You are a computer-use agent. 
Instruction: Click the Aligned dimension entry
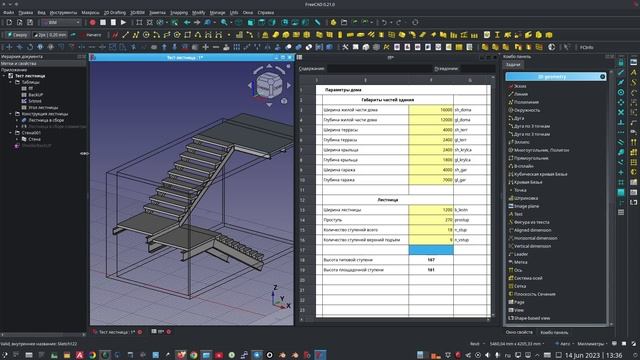[532, 230]
